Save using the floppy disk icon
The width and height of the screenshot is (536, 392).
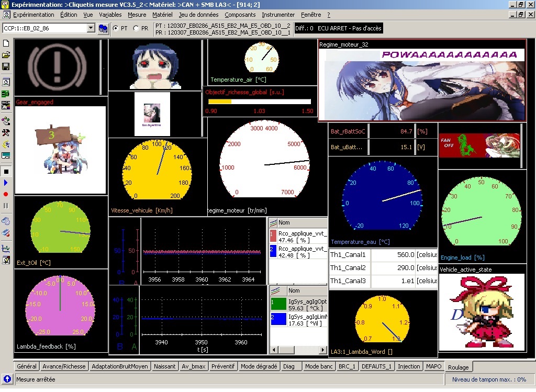click(6, 66)
